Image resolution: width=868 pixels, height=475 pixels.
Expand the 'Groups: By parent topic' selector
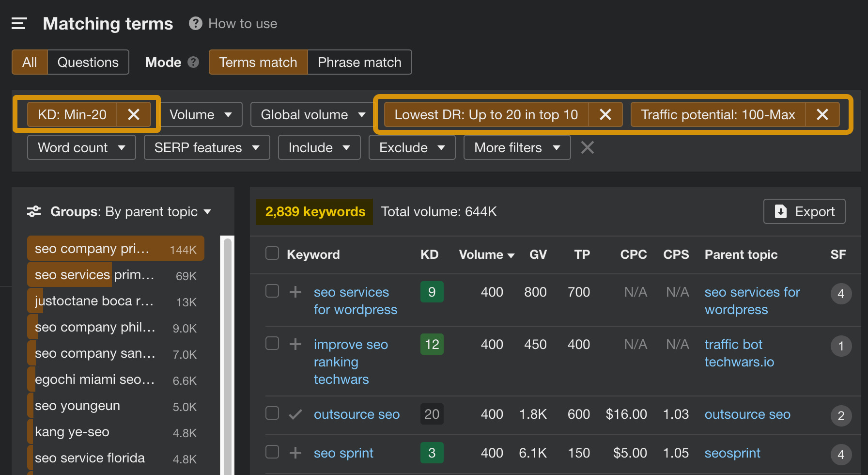coord(207,211)
